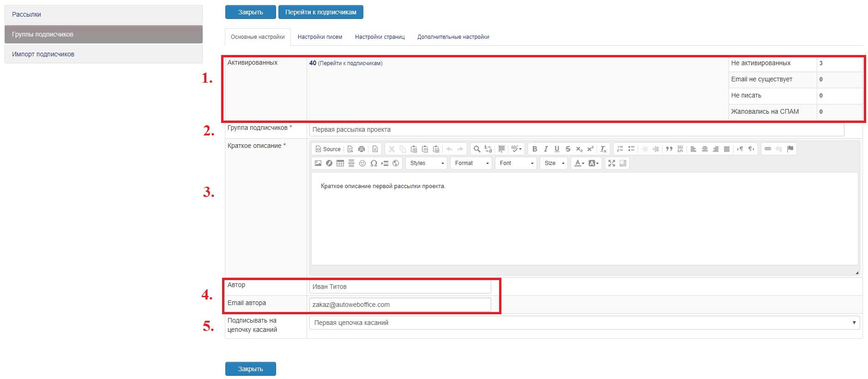Insert an image into the description
Viewport: 868px width, 379px height.
click(318, 163)
